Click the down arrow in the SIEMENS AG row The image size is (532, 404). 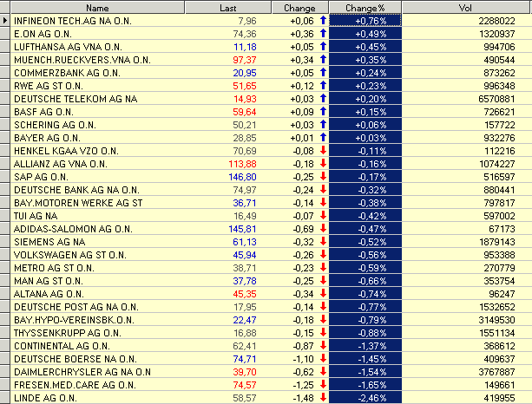pyautogui.click(x=323, y=241)
